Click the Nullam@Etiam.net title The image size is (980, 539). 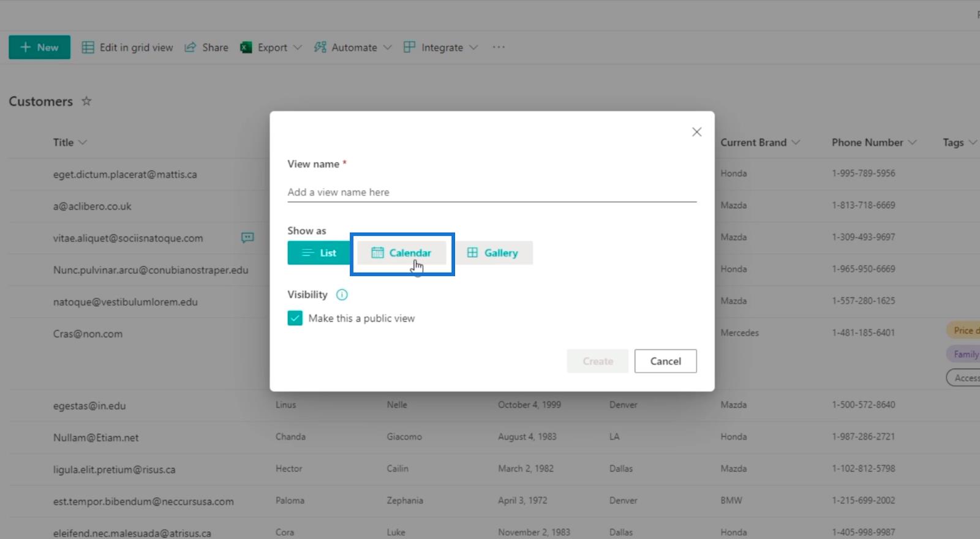coord(96,438)
